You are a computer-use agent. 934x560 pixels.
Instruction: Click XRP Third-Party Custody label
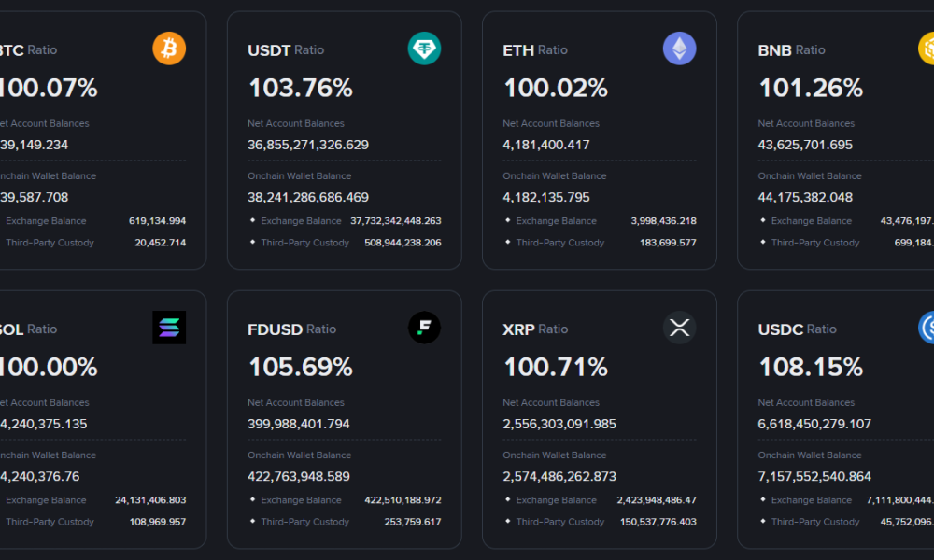point(560,522)
